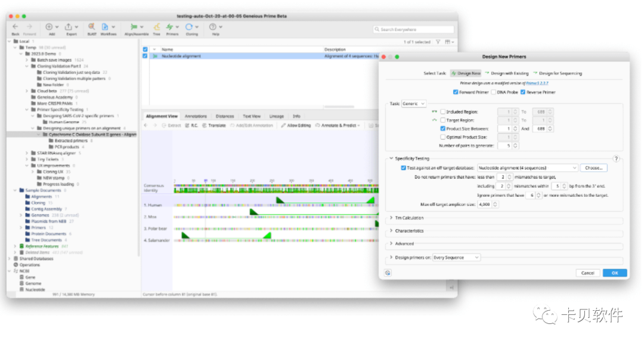Select the PCR products folder in the tree
The image size is (644, 343).
(67, 147)
